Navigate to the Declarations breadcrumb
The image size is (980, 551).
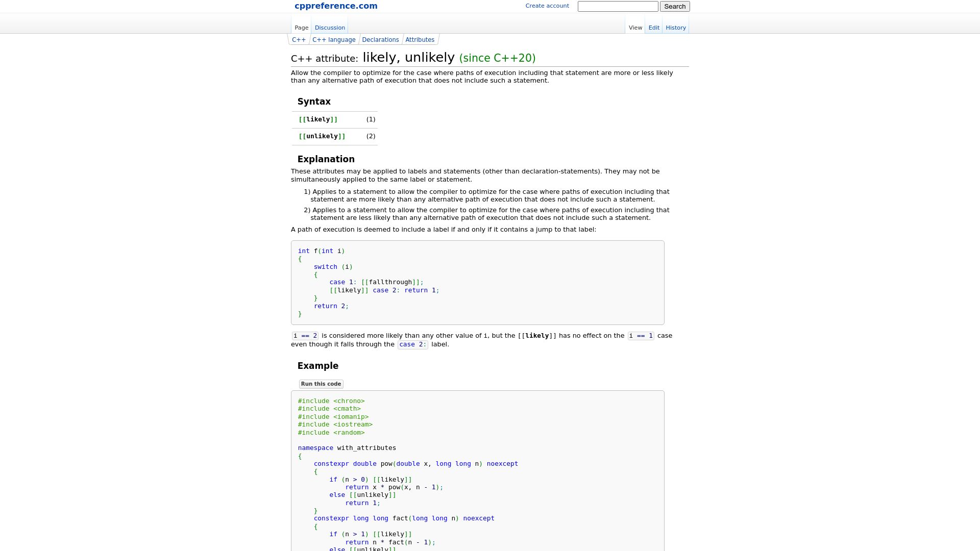coord(380,40)
